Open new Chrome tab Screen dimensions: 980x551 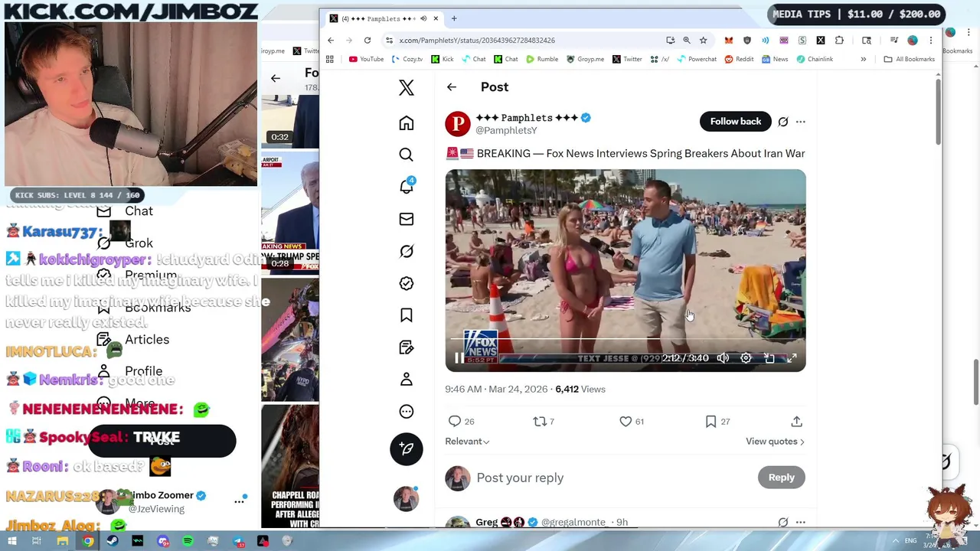coord(454,18)
